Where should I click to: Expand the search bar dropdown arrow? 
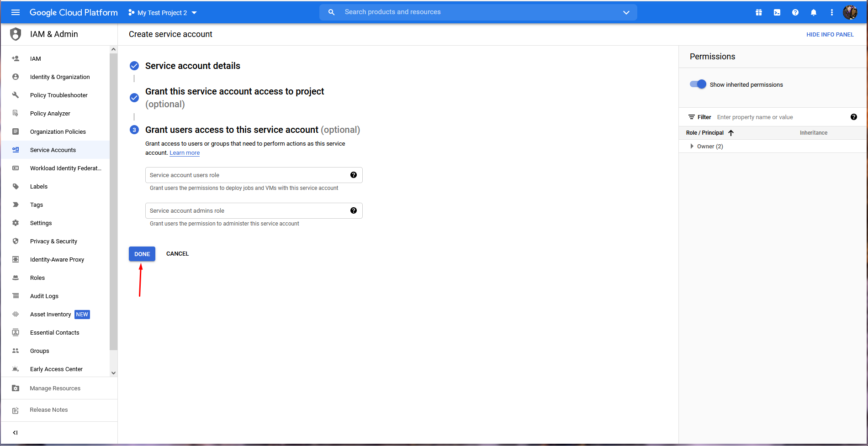click(x=626, y=12)
